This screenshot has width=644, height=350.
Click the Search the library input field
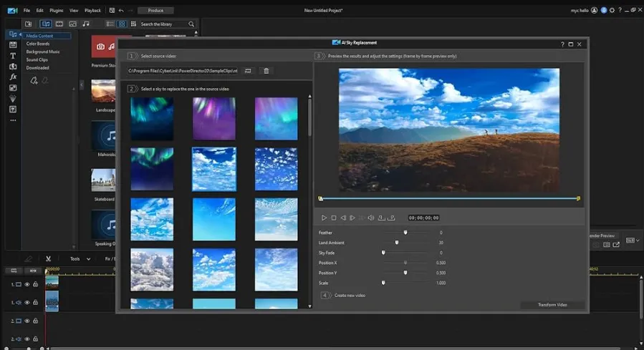[163, 24]
